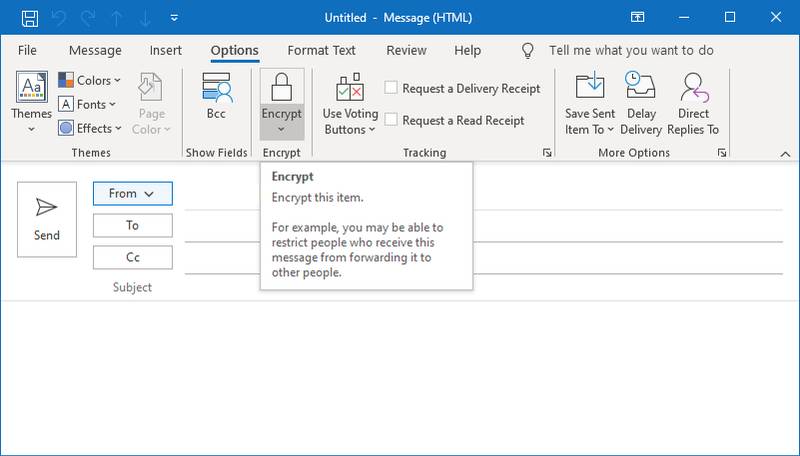Screen dimensions: 800x456
Task: Open the Help tab
Action: pyautogui.click(x=467, y=50)
